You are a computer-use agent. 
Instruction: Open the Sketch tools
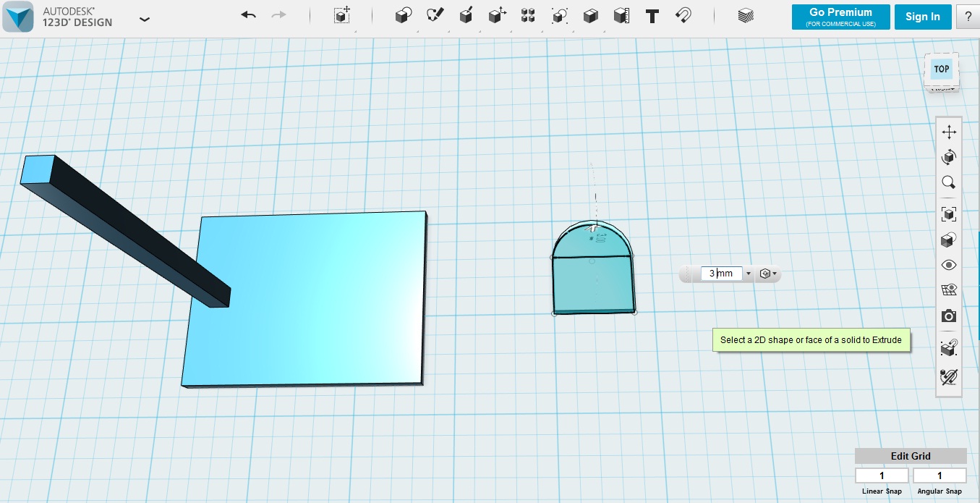tap(435, 15)
